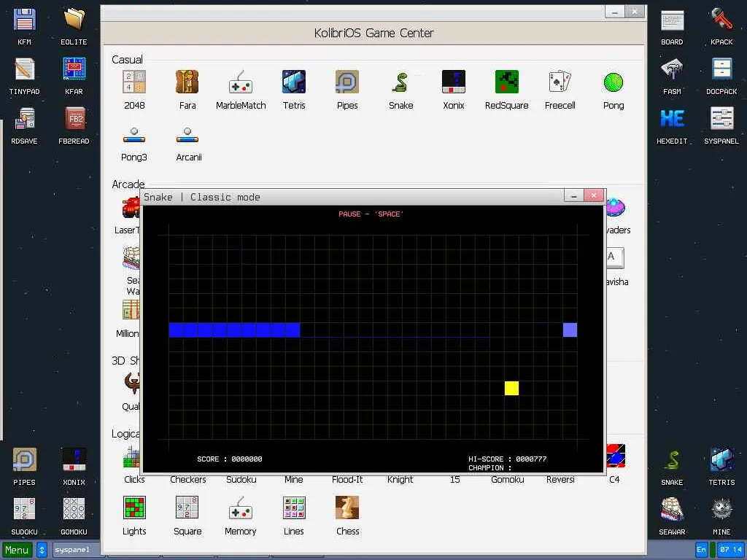The height and width of the screenshot is (560, 747).
Task: Click the HI-SCORE : 0000777 text
Action: pos(508,459)
